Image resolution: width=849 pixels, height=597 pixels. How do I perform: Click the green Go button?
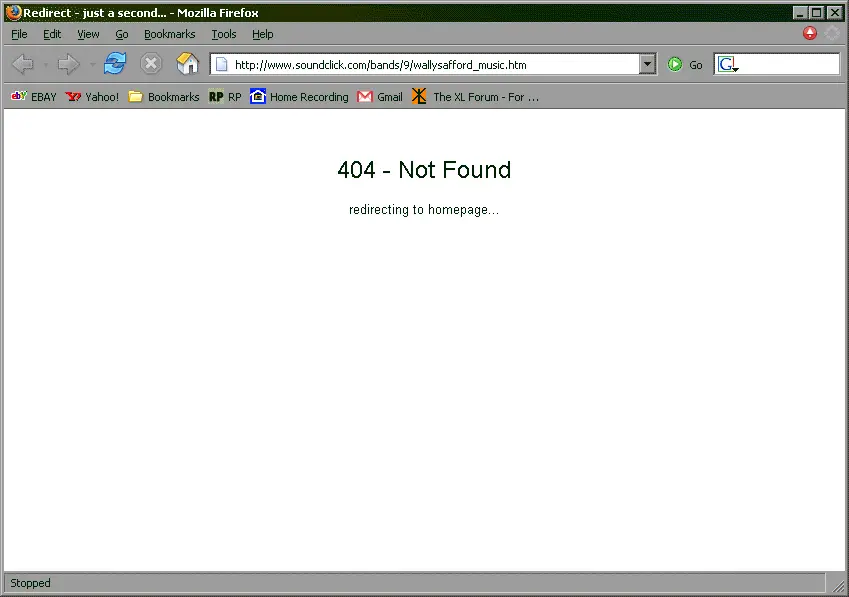tap(685, 65)
